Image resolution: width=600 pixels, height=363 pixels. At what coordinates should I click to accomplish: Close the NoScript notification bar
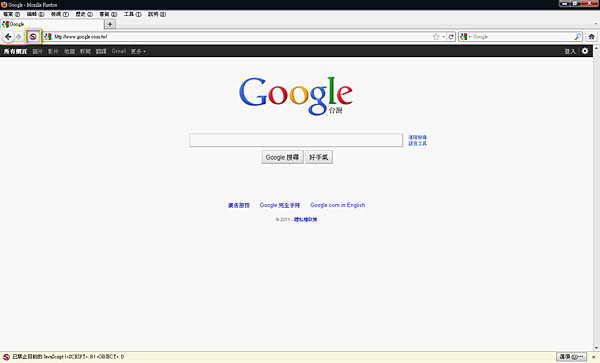point(594,357)
